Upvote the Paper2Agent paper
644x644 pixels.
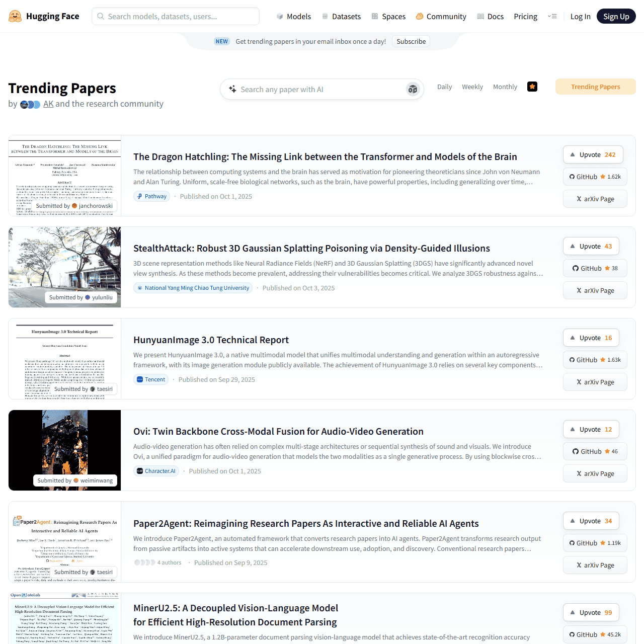tap(591, 521)
